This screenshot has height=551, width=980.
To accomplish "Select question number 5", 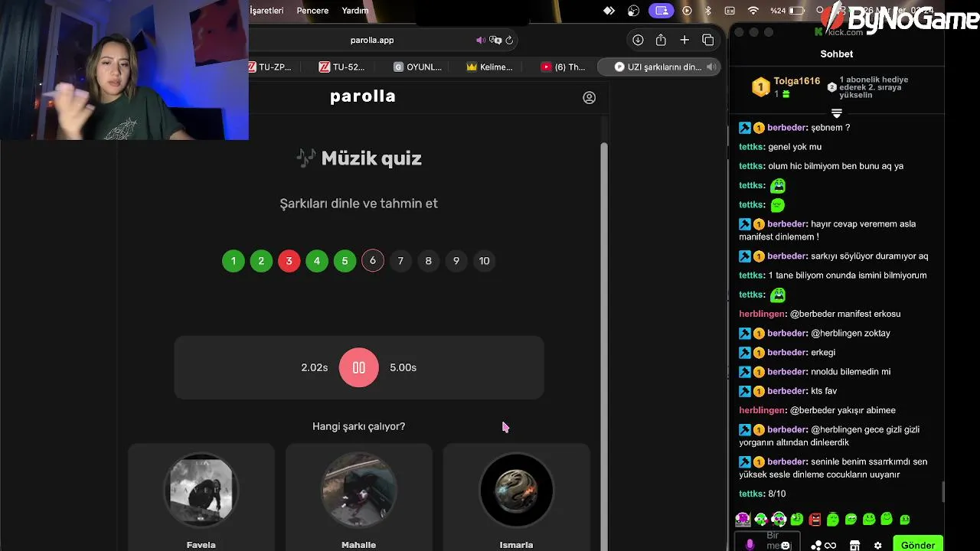I will click(x=345, y=261).
